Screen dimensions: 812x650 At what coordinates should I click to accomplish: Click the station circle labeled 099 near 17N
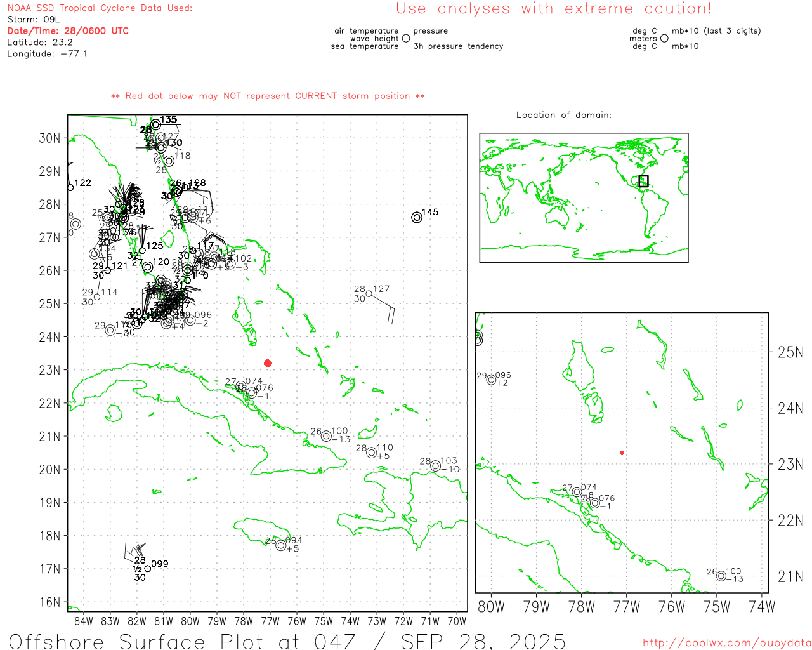[148, 568]
